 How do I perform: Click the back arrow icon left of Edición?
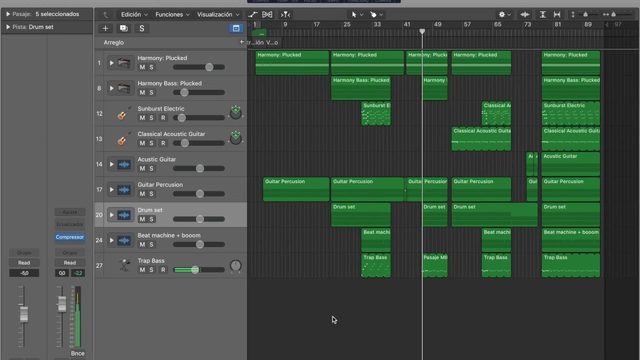coord(105,14)
